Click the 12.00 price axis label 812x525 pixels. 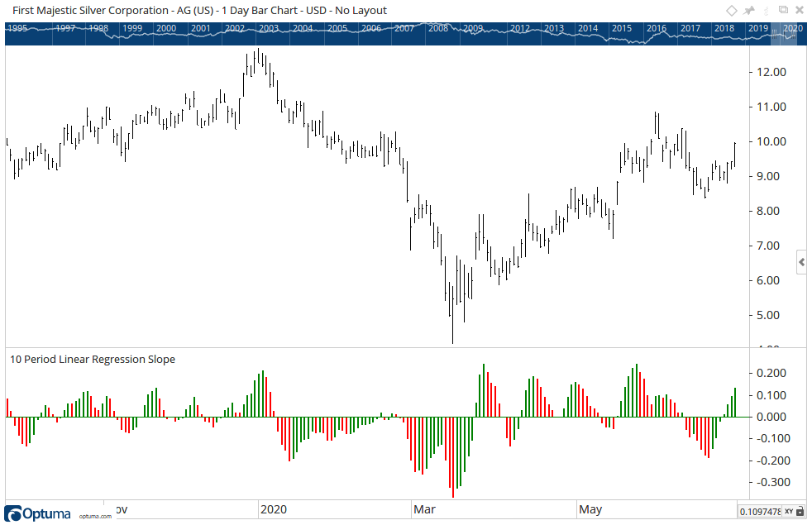[771, 72]
